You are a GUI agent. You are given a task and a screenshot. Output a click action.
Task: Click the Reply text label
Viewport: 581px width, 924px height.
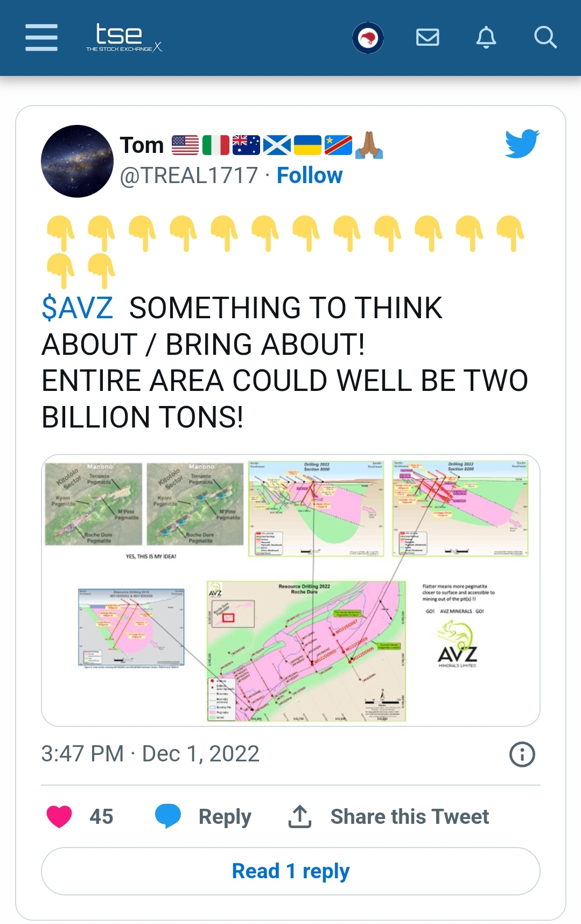225,816
